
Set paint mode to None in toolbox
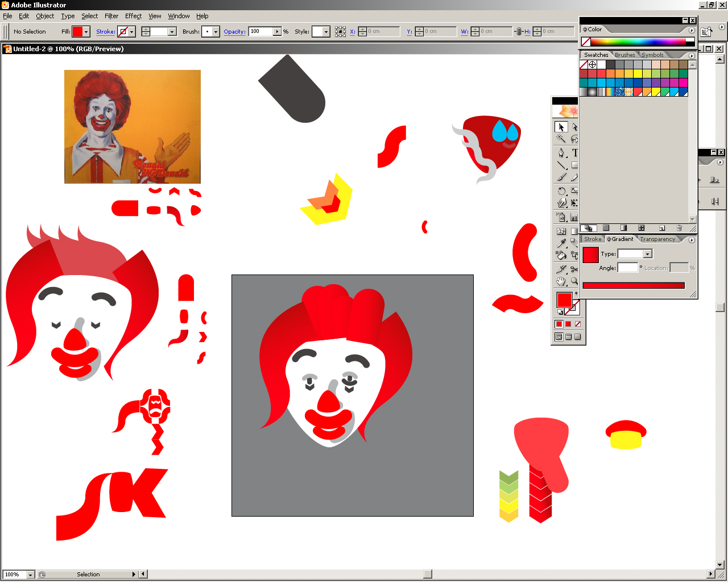(578, 324)
